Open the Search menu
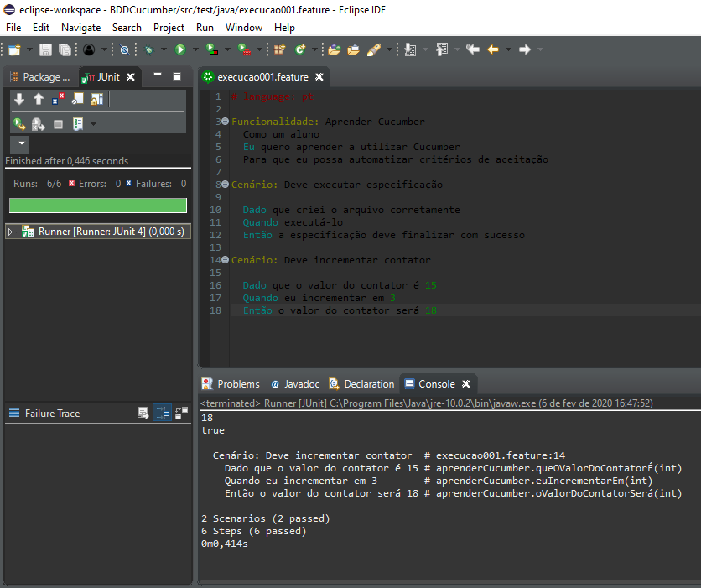The width and height of the screenshot is (701, 588). [127, 28]
